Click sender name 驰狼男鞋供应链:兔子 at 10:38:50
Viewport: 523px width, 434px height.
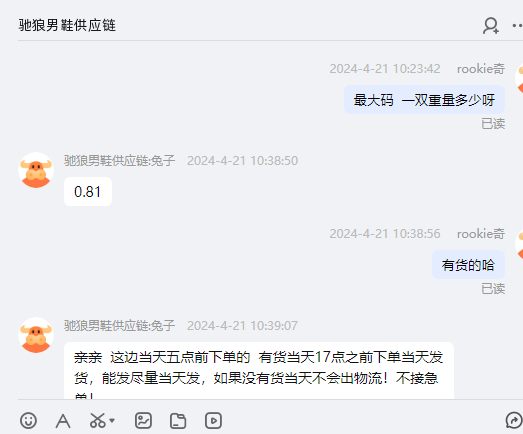tap(119, 161)
